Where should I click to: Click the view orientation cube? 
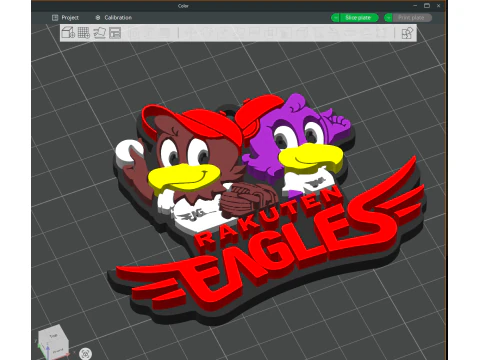[53, 343]
